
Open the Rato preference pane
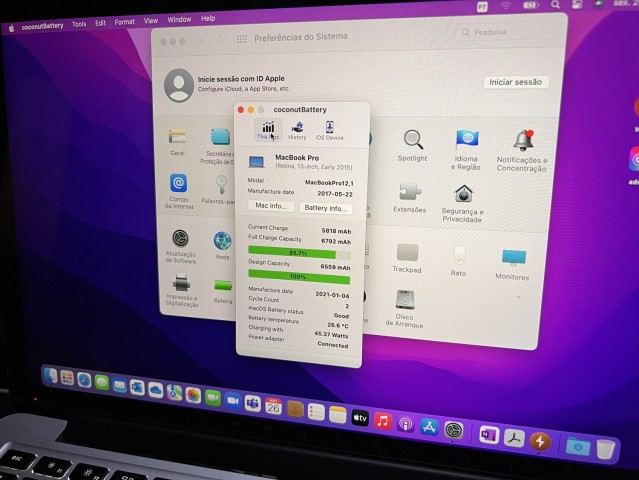tap(458, 261)
